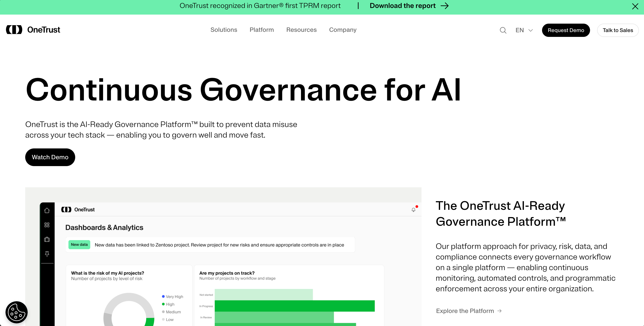
Task: Click the Watch Demo button
Action: coord(50,157)
